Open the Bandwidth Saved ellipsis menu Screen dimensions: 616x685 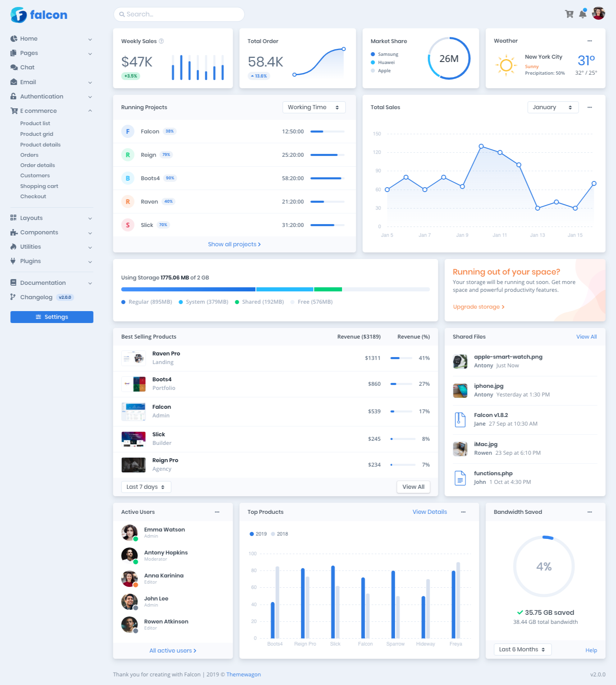click(589, 512)
